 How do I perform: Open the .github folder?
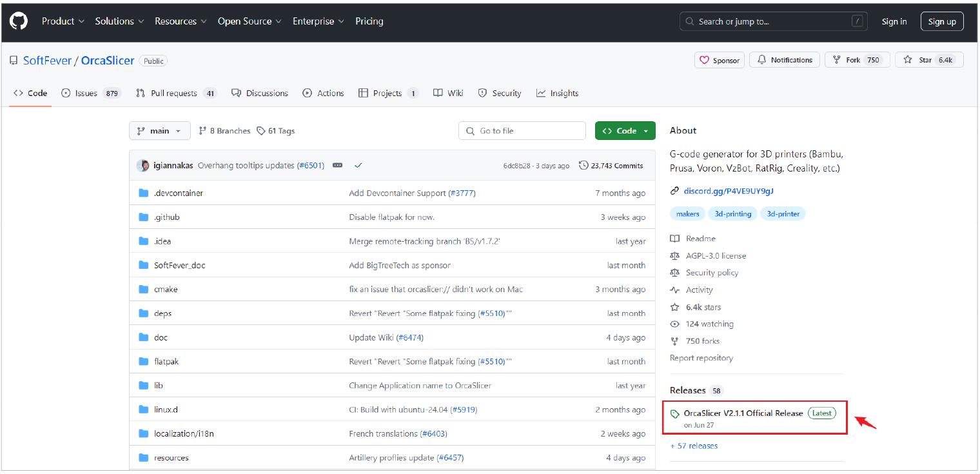[167, 217]
